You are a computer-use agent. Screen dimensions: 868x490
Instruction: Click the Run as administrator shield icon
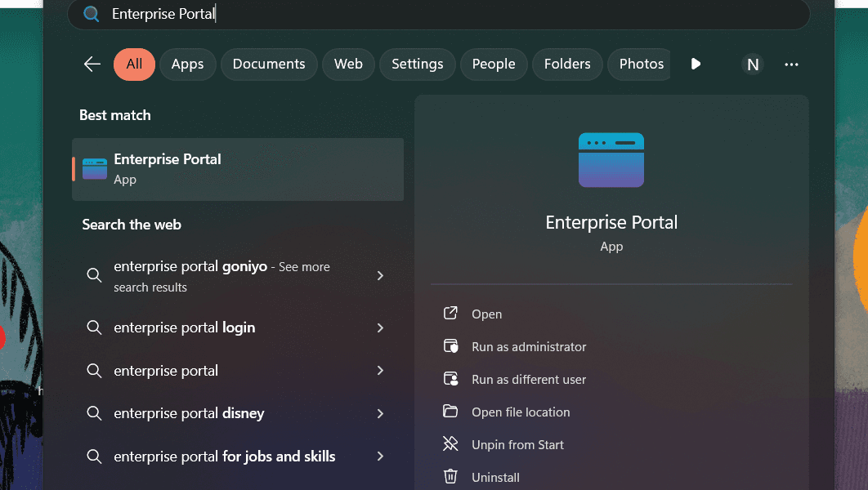(x=450, y=346)
